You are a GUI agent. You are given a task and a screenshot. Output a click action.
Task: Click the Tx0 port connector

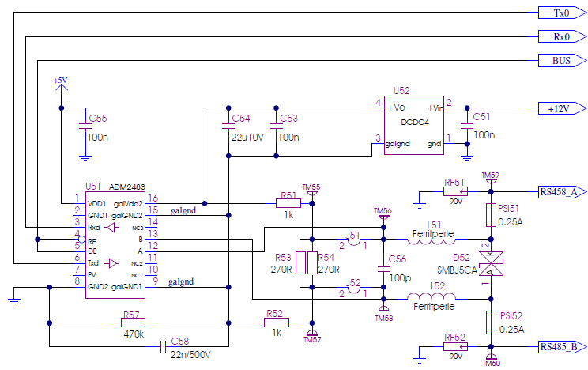click(x=563, y=13)
